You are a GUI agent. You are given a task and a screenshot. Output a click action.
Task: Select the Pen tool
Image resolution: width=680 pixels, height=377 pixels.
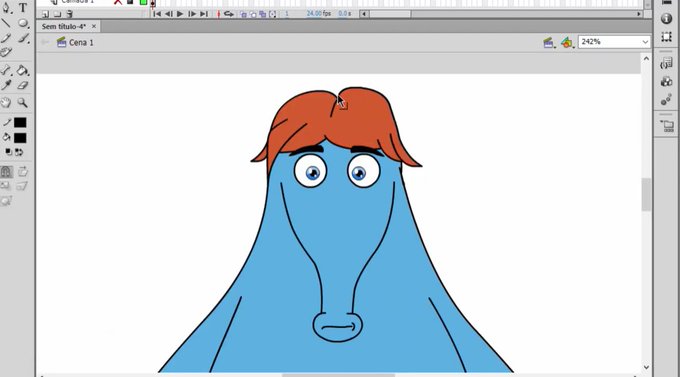tap(6, 7)
